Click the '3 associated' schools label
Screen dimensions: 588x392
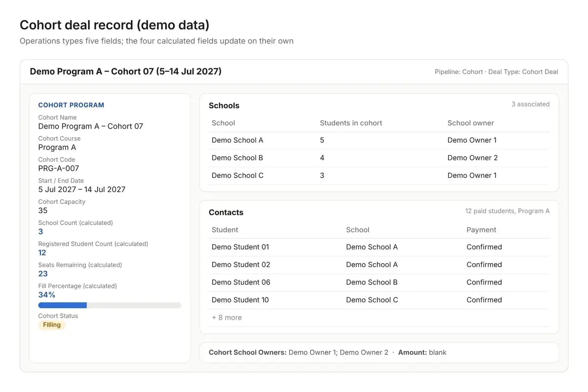pos(530,104)
